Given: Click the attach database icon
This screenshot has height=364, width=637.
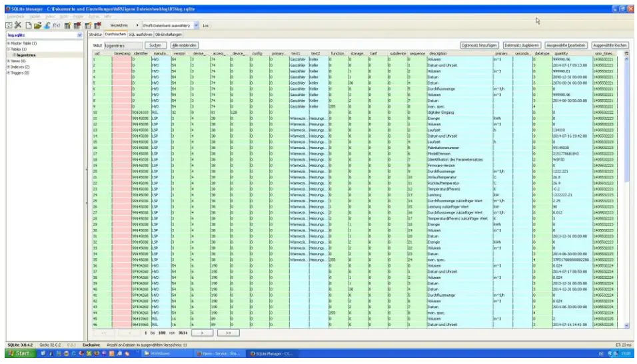Looking at the screenshot, I should pyautogui.click(x=47, y=25).
